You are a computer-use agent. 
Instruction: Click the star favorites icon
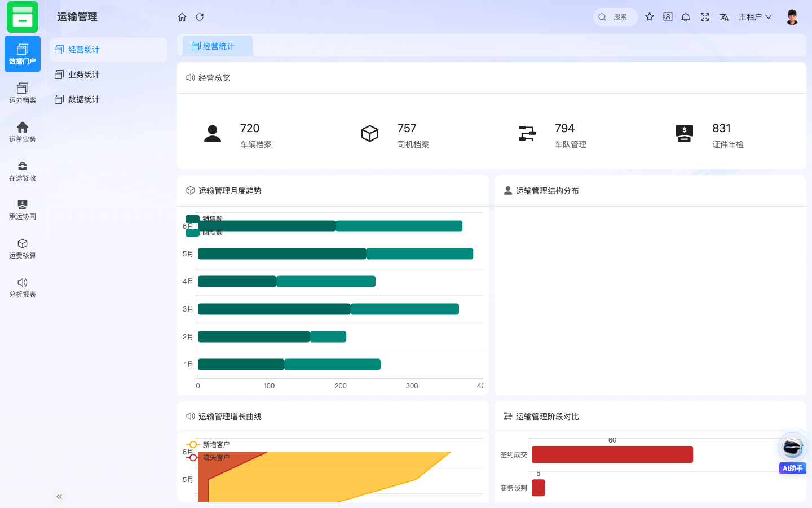click(650, 17)
